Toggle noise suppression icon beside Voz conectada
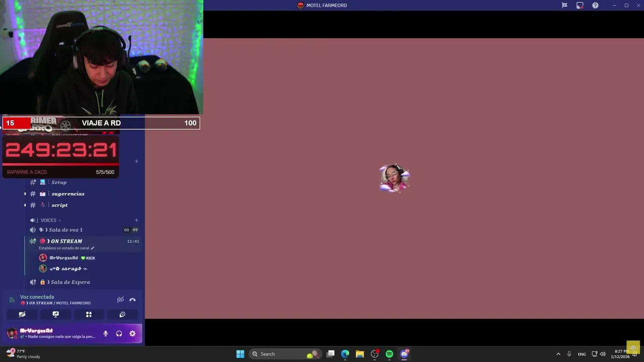 coord(120,300)
